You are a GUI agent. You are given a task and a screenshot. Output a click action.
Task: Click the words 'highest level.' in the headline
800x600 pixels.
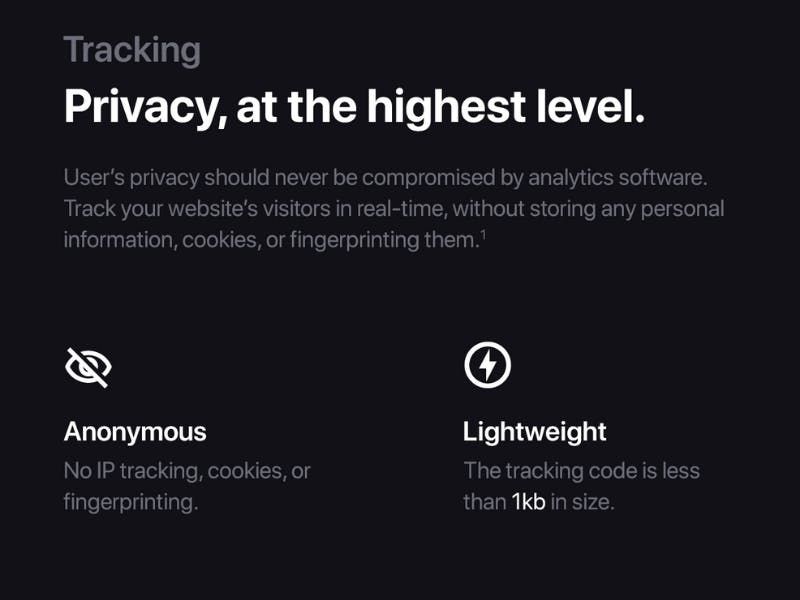coord(506,108)
